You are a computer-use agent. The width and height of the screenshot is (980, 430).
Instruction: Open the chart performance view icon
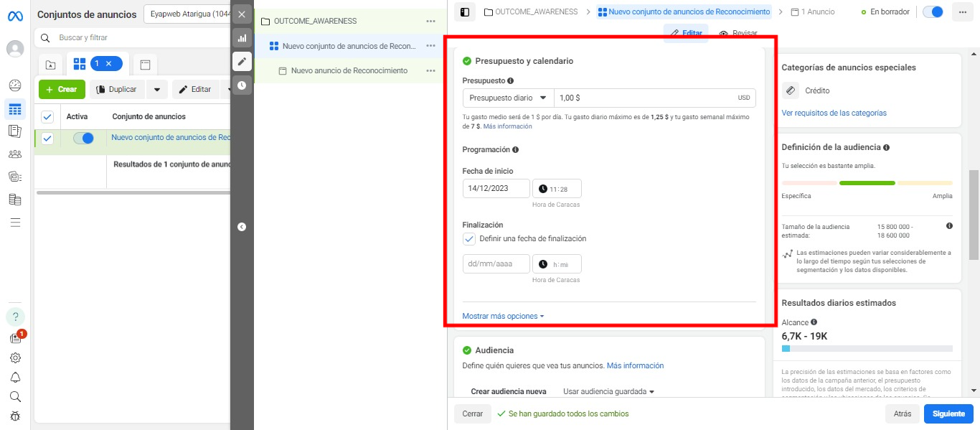click(242, 38)
